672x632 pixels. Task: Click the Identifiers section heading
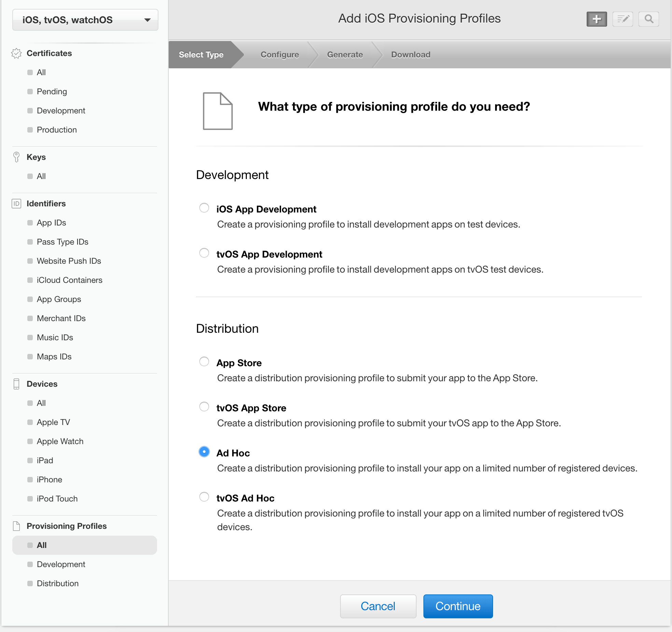click(46, 204)
